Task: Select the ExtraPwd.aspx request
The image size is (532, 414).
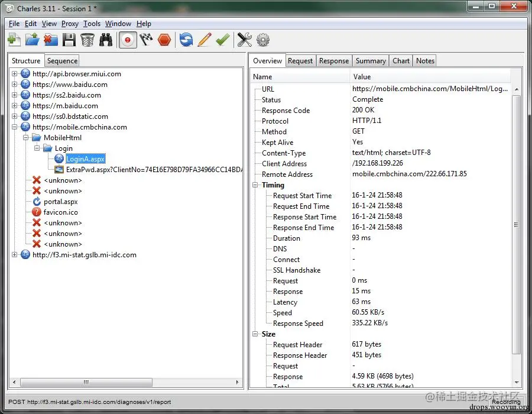Action: click(x=154, y=169)
